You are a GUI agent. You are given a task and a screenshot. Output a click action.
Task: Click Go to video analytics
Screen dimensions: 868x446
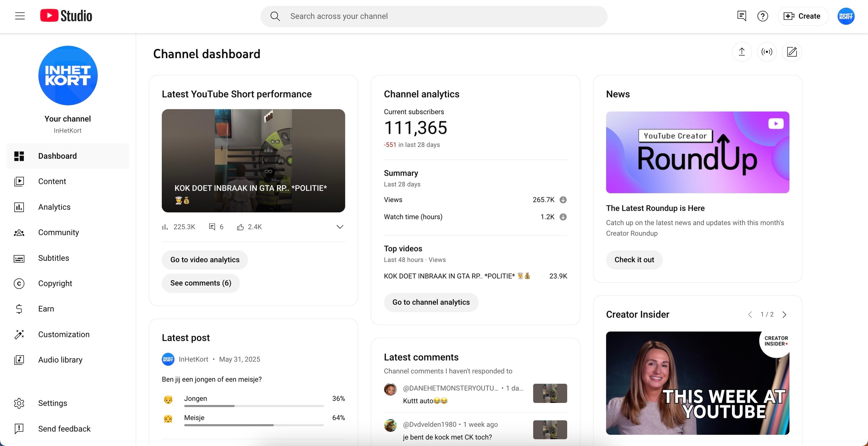click(205, 260)
